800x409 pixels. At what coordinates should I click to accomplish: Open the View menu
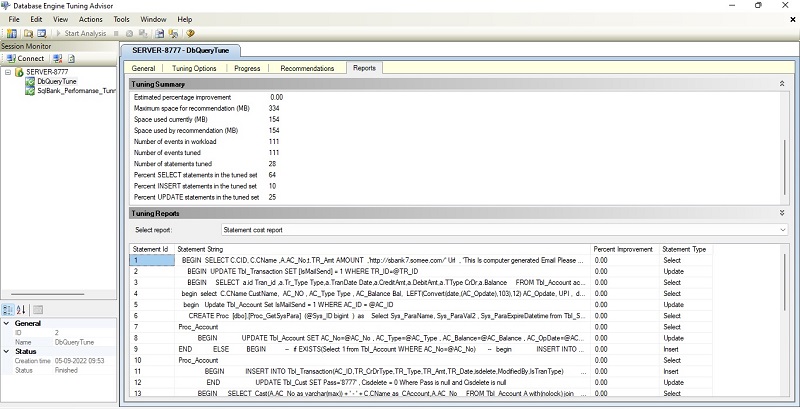tap(60, 19)
